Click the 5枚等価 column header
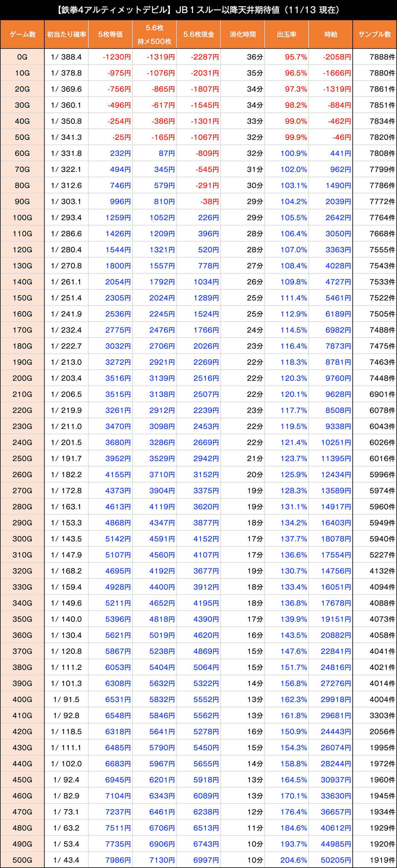This screenshot has height=868, width=397. click(110, 34)
